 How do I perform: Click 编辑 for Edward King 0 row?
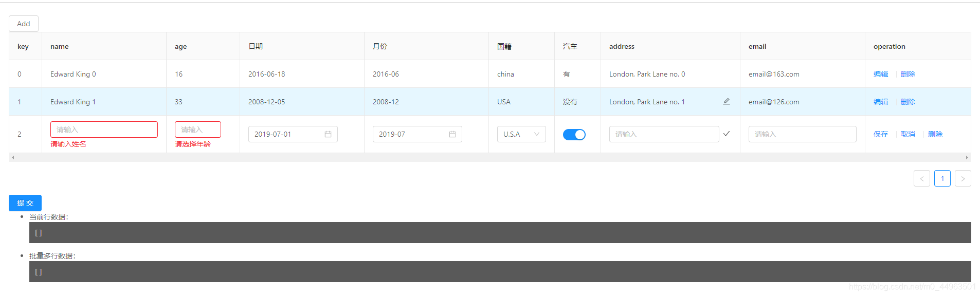click(x=881, y=74)
